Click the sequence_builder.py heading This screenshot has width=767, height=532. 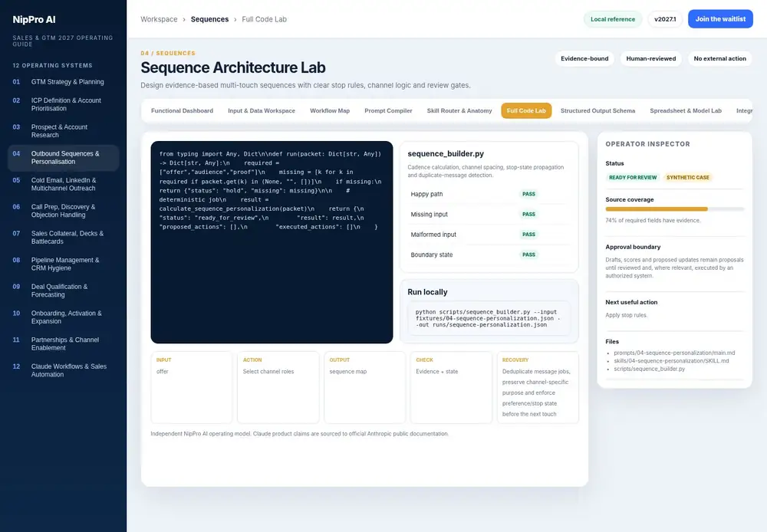click(x=446, y=153)
